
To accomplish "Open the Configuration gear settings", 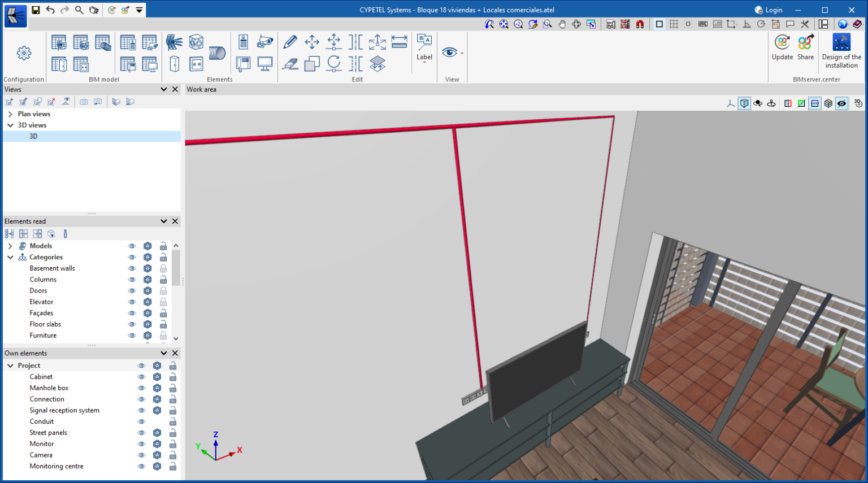I will point(24,53).
